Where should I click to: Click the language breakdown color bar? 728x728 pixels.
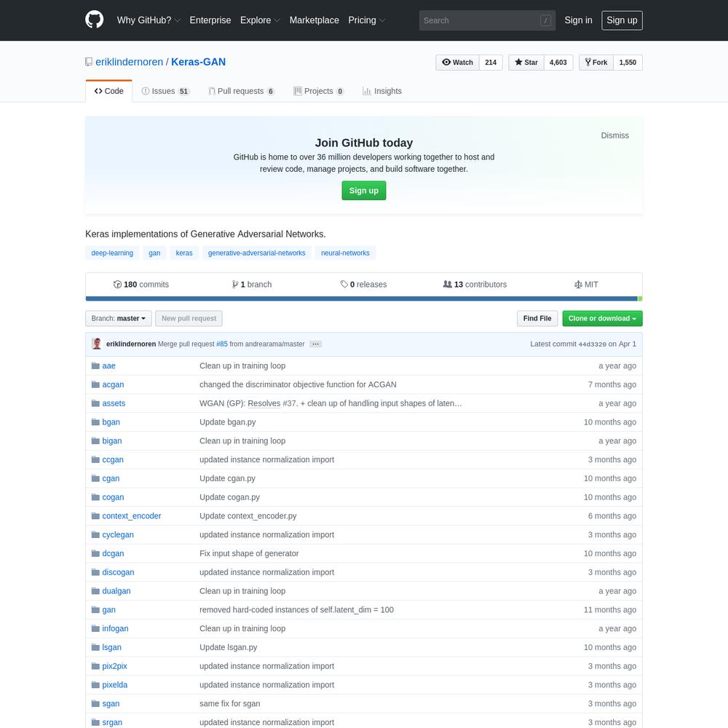(x=363, y=299)
